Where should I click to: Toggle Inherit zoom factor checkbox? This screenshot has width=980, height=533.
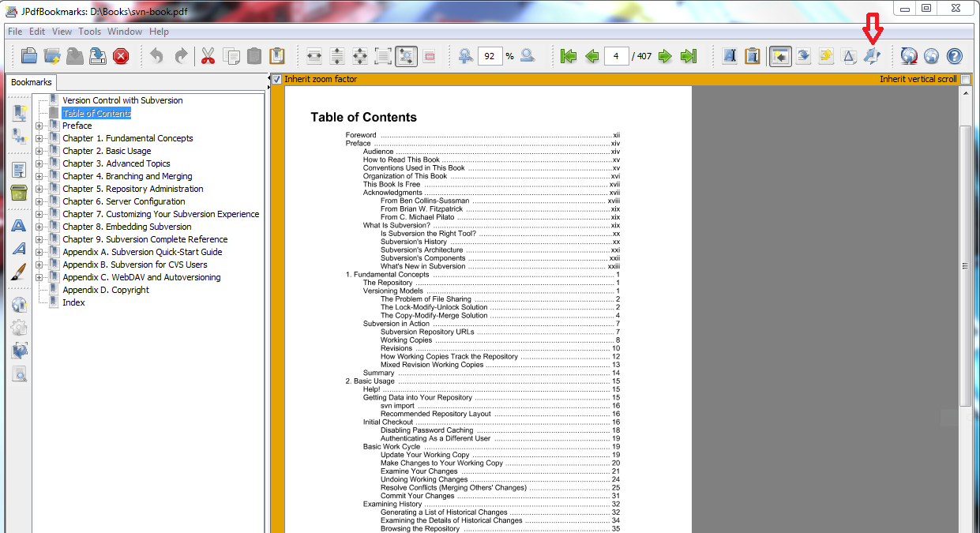coord(276,79)
